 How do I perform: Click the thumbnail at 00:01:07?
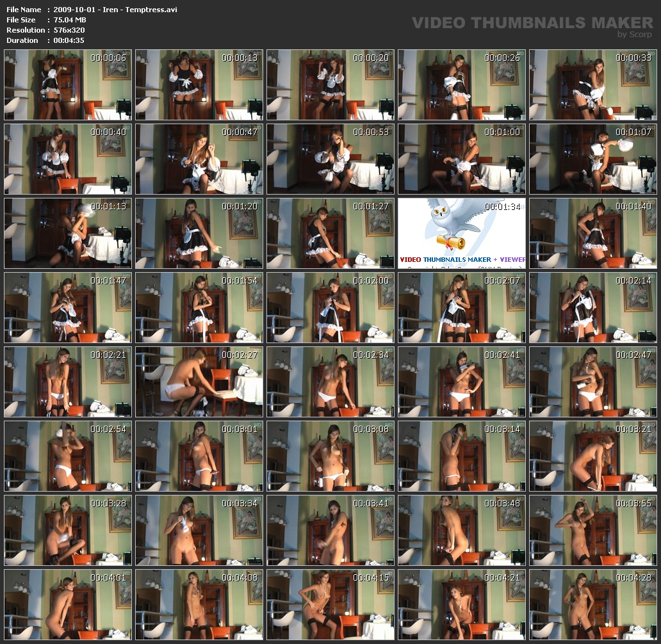coord(592,159)
